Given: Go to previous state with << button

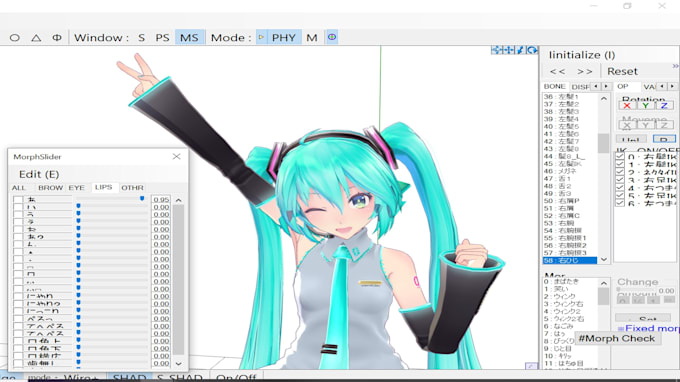Looking at the screenshot, I should tap(557, 71).
